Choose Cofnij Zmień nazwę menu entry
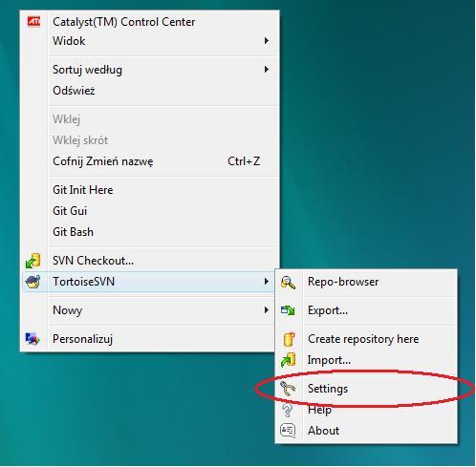The height and width of the screenshot is (467, 476). click(x=103, y=161)
